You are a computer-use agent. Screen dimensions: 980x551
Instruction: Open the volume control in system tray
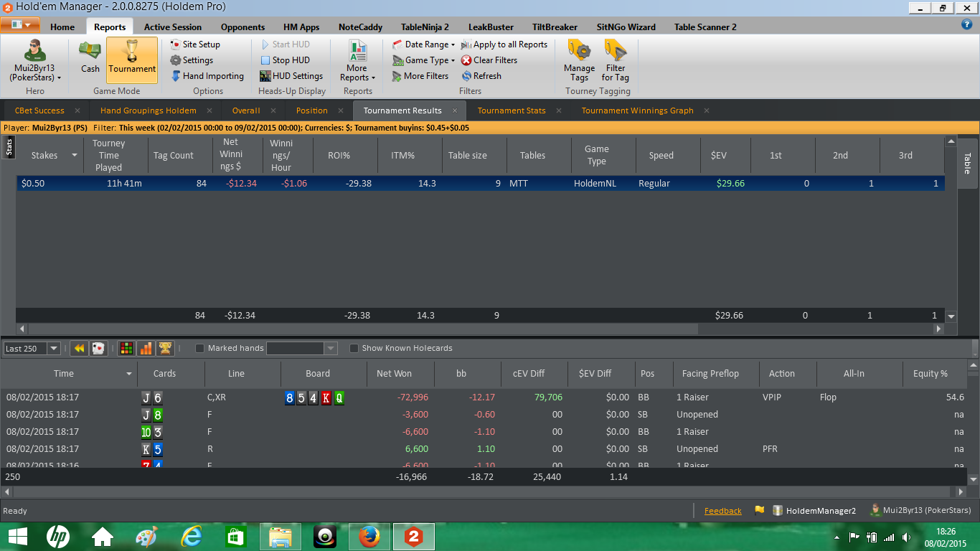(906, 537)
